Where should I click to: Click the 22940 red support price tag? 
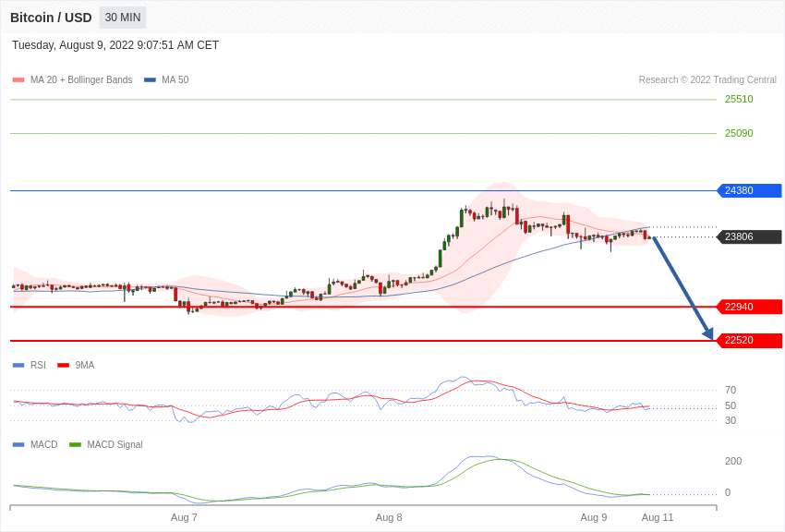click(x=750, y=307)
